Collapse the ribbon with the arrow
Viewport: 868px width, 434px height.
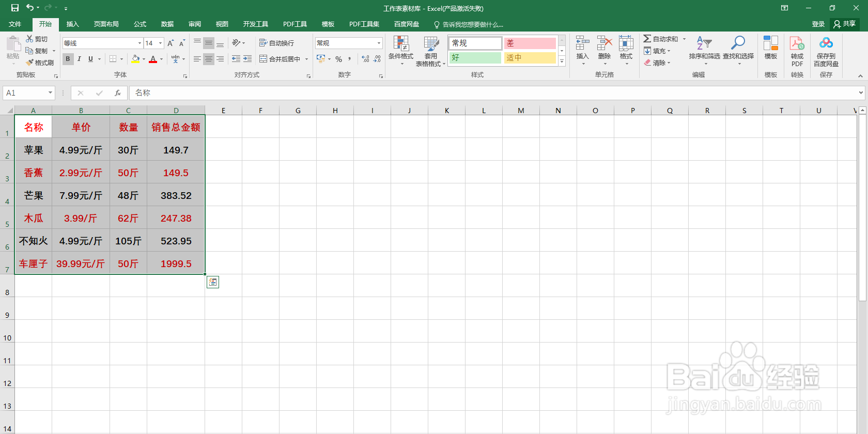tap(861, 76)
